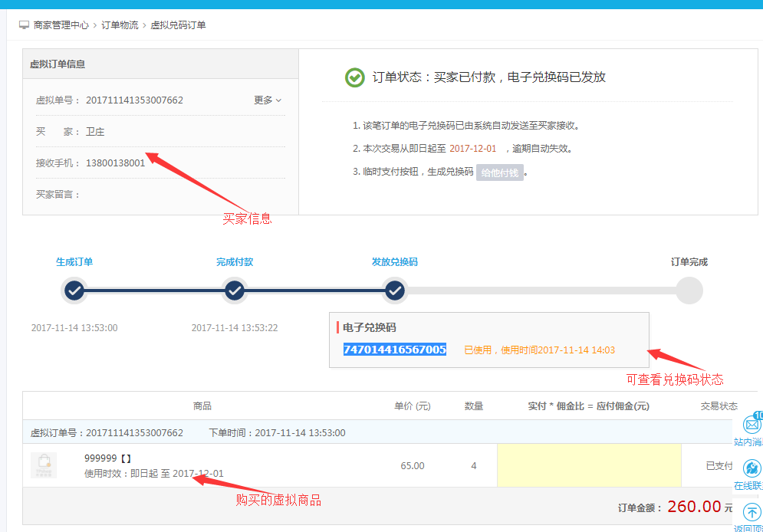The image size is (763, 532).
Task: Click the 发放兑换码 step checkmark circle
Action: coord(395,291)
